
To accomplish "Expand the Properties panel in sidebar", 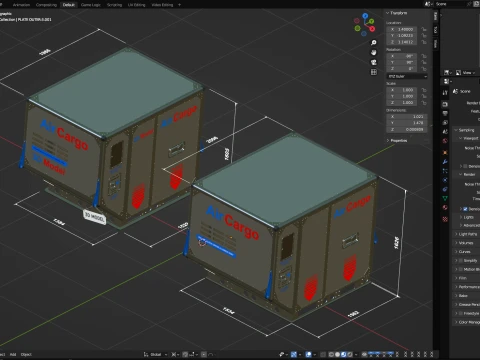I will tap(397, 140).
